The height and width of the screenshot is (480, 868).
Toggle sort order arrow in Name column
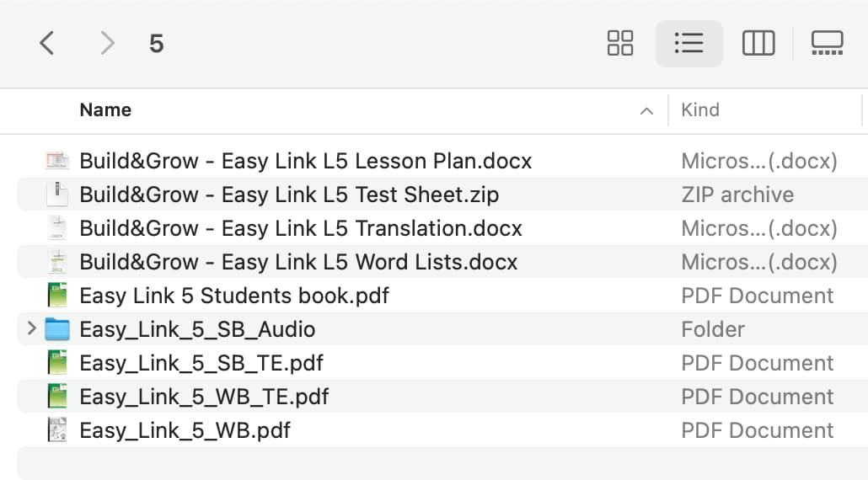646,111
